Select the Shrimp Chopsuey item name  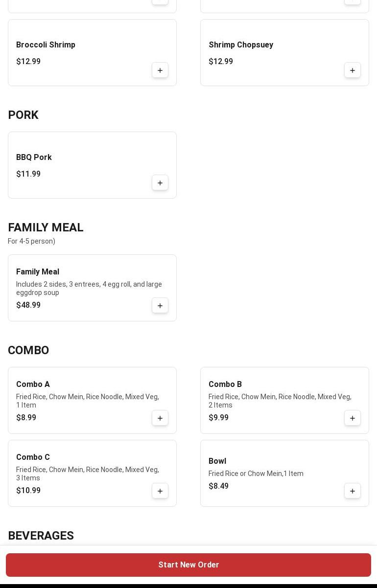click(241, 45)
